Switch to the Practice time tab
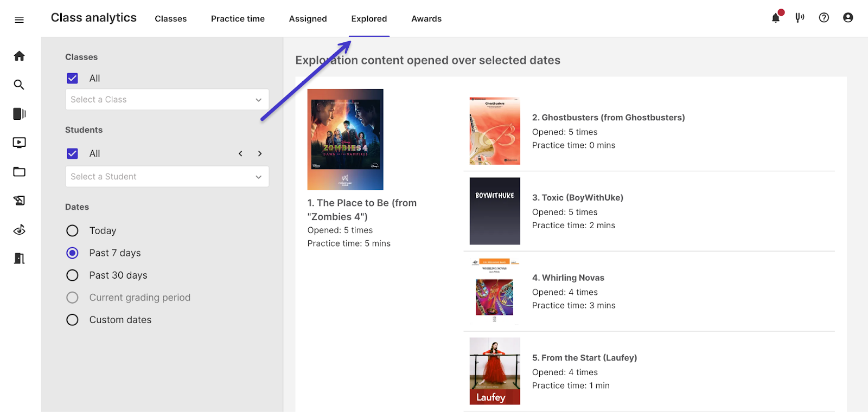This screenshot has height=412, width=868. [238, 19]
